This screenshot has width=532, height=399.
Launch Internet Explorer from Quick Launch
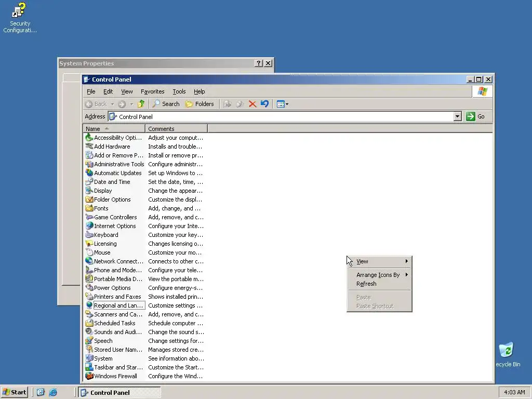pyautogui.click(x=53, y=392)
